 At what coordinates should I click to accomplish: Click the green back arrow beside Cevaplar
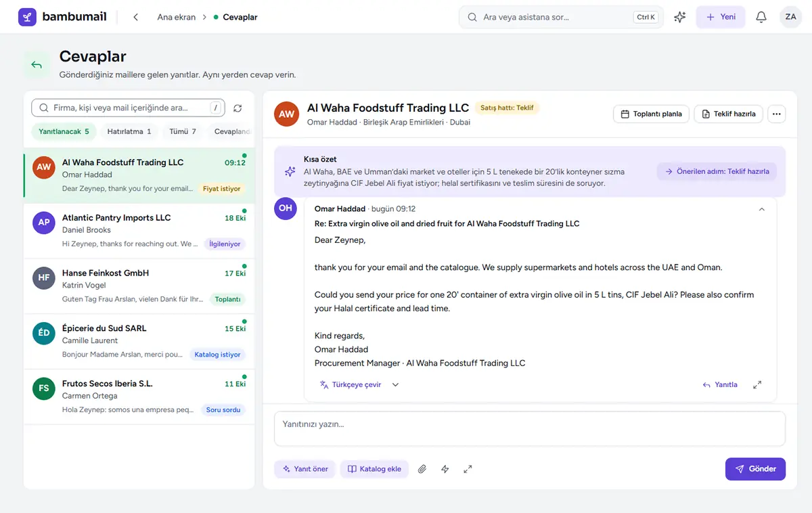point(37,65)
